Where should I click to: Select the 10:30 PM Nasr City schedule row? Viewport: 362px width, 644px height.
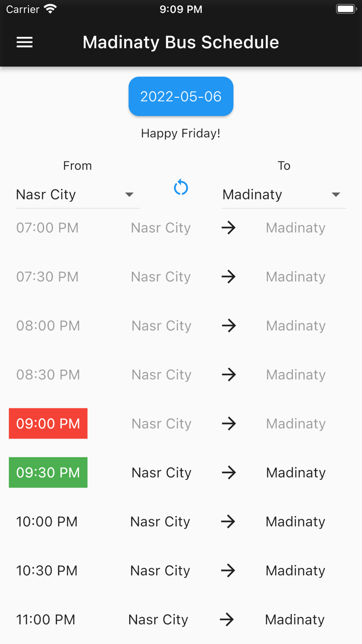click(x=160, y=570)
